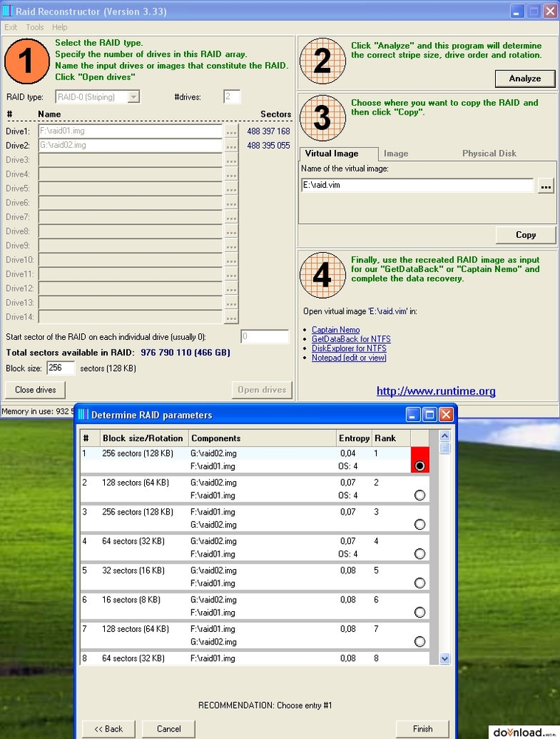Click the virtual image name field

pos(417,185)
